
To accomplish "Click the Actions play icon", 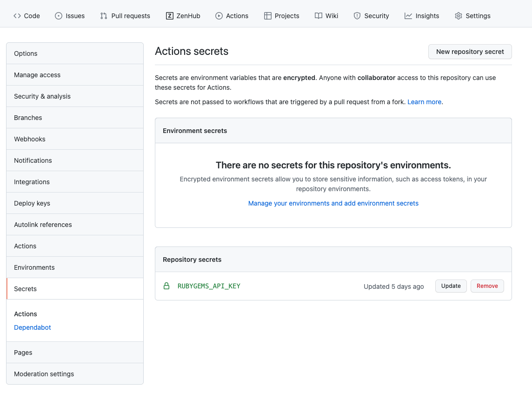I will [x=219, y=16].
